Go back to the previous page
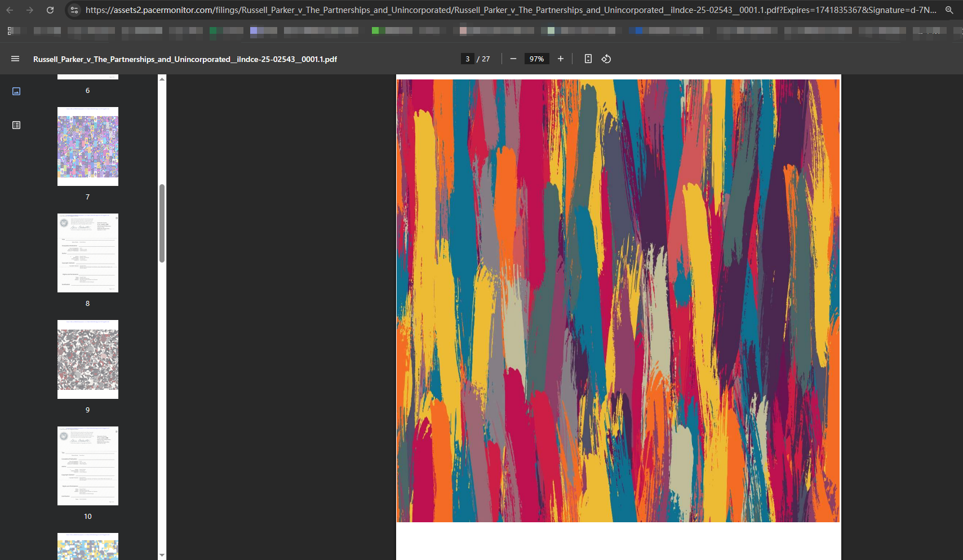 [x=10, y=10]
